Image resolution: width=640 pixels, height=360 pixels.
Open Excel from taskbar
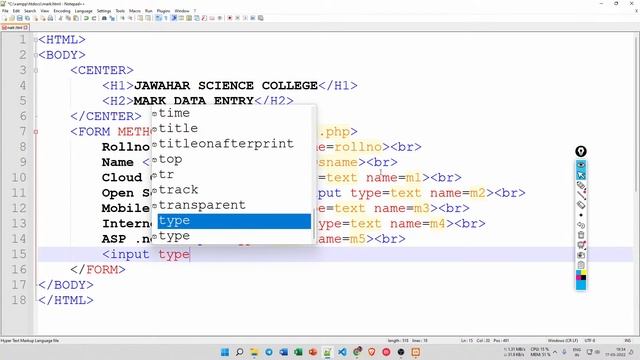tap(298, 352)
